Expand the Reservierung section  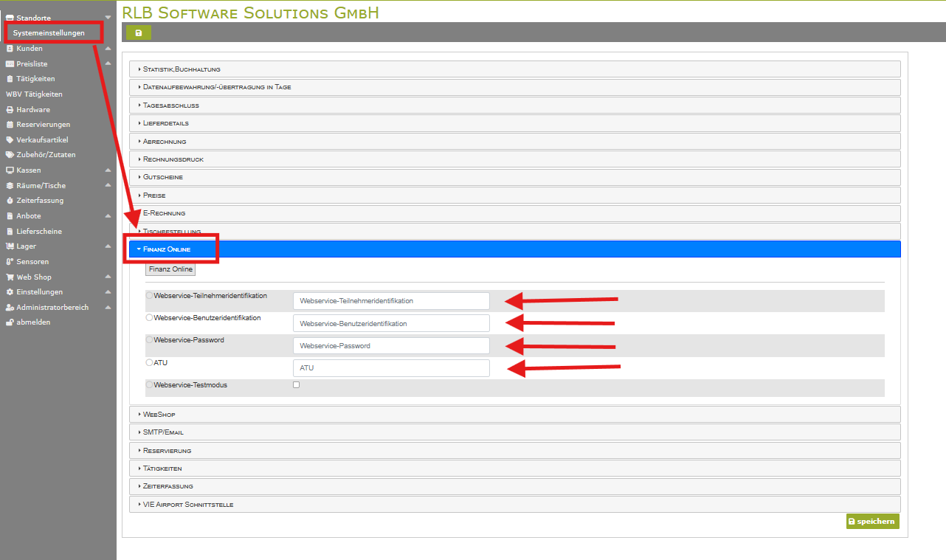pyautogui.click(x=515, y=450)
